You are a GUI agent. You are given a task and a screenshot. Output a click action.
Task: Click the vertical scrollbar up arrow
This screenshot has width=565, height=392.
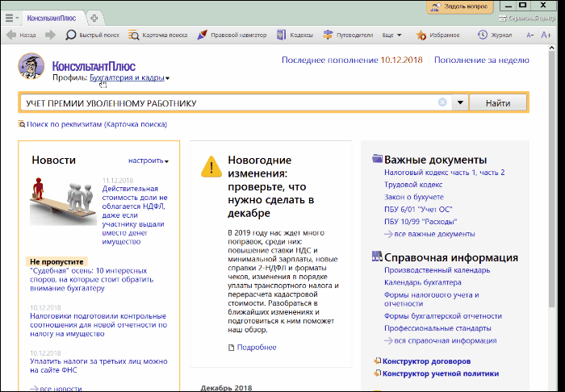click(x=551, y=48)
